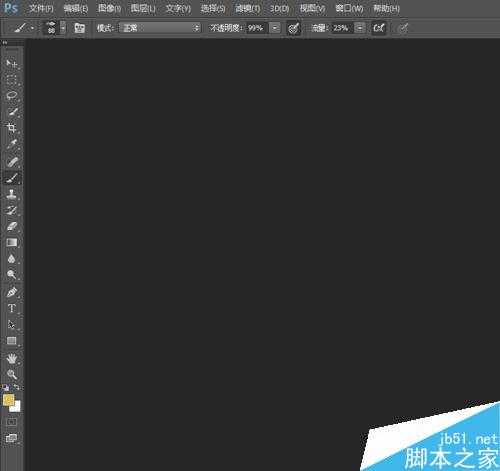Collapse the toolbox with the double arrows
This screenshot has height=471, width=500.
tap(4, 43)
